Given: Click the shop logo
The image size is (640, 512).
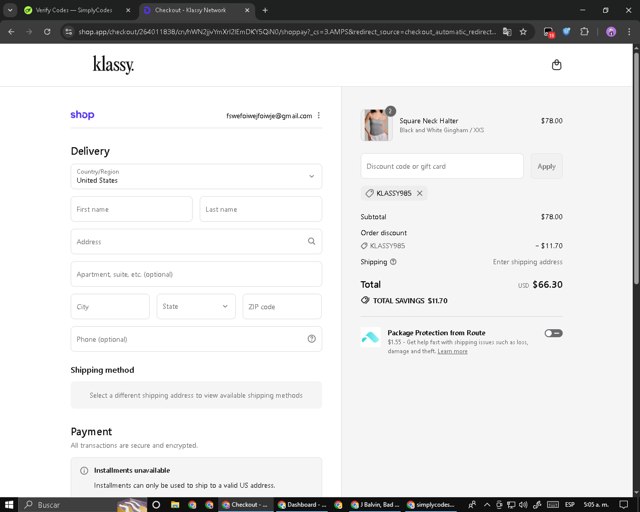Looking at the screenshot, I should (82, 115).
